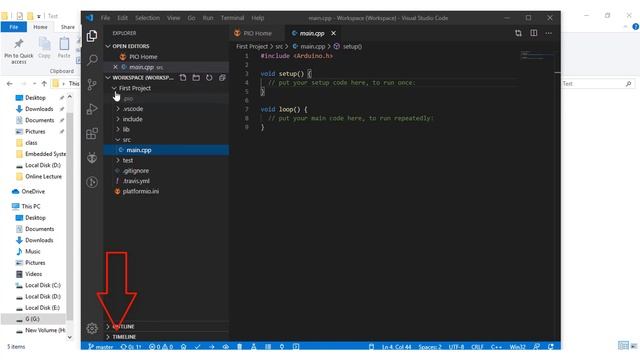Click New Folder icon in workspace header
The height and width of the screenshot is (360, 640).
(196, 78)
